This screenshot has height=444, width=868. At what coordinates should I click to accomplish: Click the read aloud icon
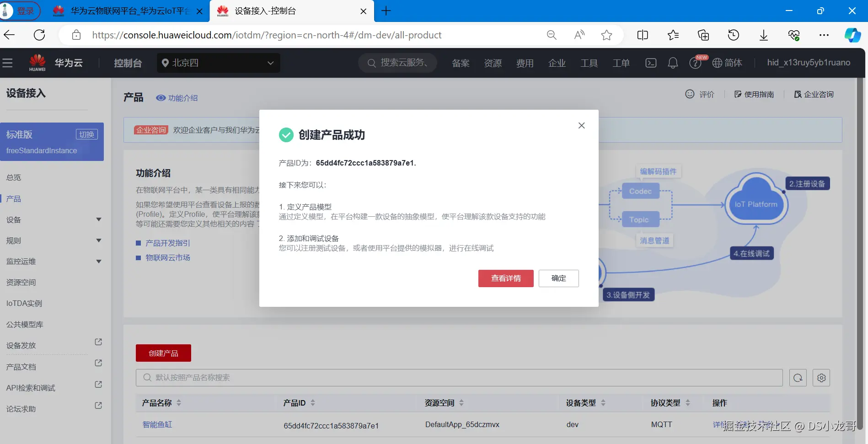579,35
